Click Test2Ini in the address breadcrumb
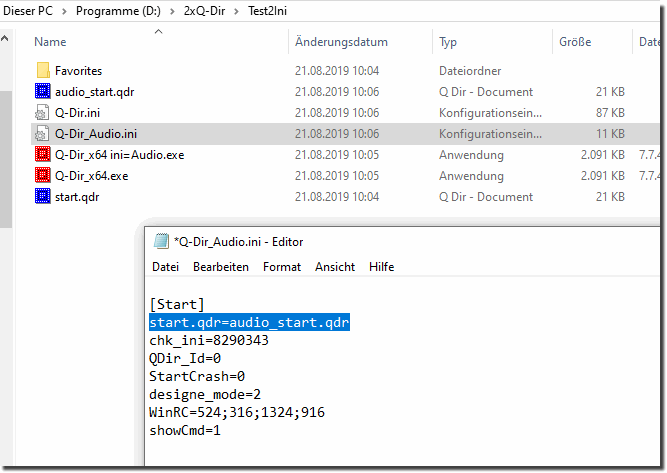This screenshot has height=473, width=667. tap(268, 11)
